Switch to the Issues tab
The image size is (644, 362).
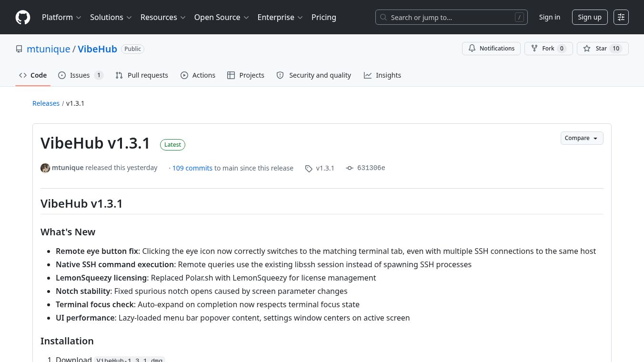[x=80, y=75]
